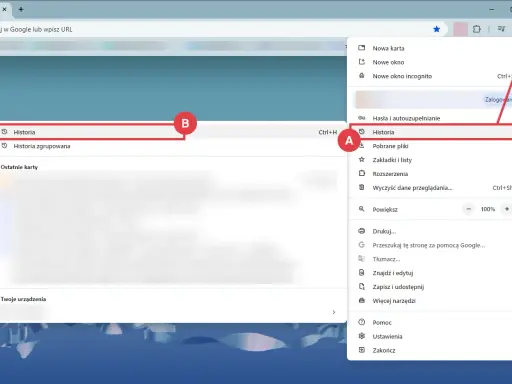Viewport: 512px width, 384px height.
Task: Select Nowe okno menu entry
Action: (x=430, y=62)
